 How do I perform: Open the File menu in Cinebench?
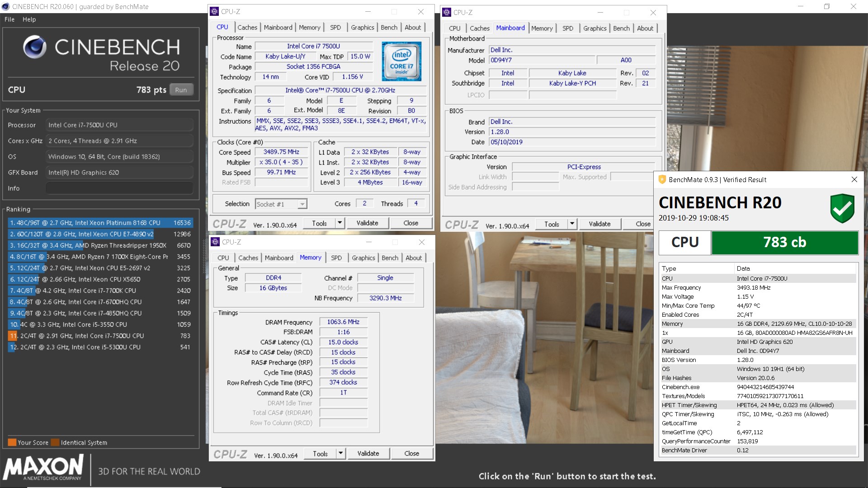point(9,19)
